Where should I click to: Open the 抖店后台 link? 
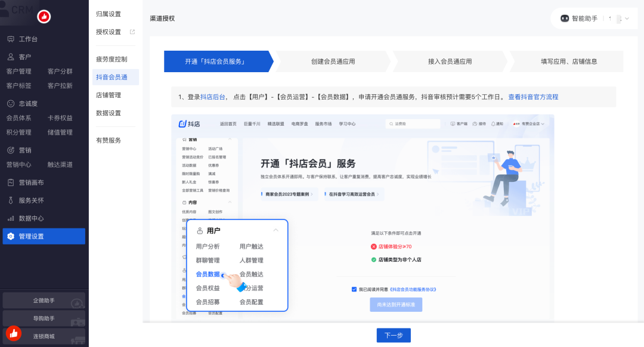(212, 97)
